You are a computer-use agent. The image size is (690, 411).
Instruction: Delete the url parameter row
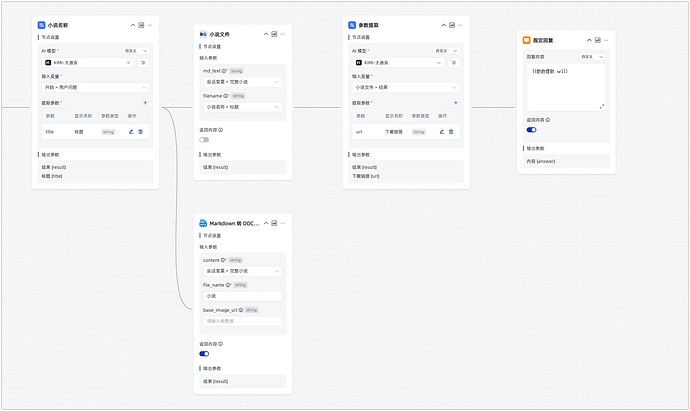tap(451, 132)
